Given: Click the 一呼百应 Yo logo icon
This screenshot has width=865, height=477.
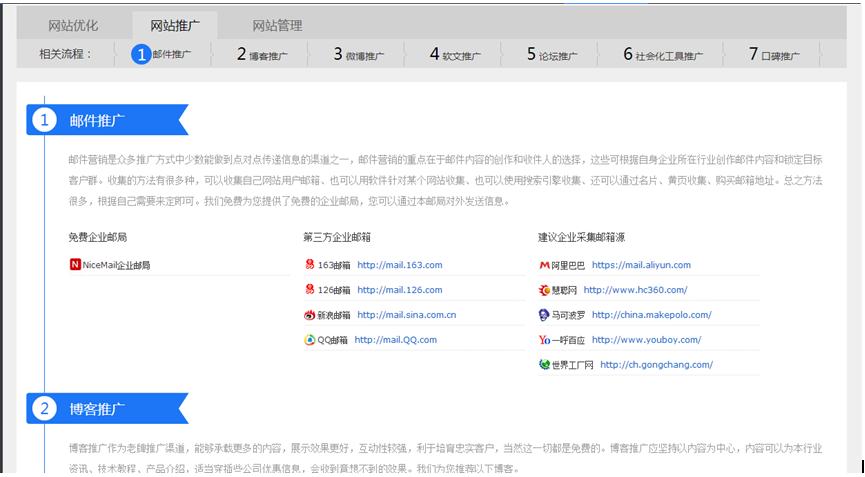Looking at the screenshot, I should tap(544, 340).
